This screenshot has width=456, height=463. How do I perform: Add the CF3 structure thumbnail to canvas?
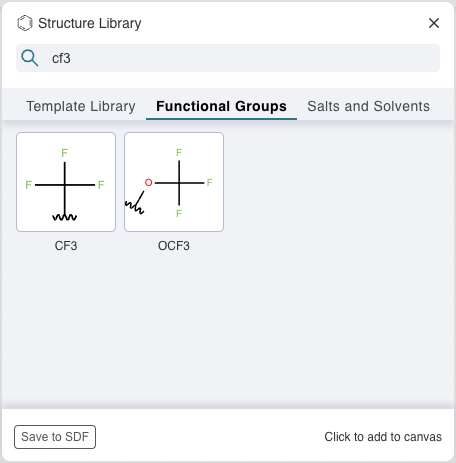click(66, 182)
